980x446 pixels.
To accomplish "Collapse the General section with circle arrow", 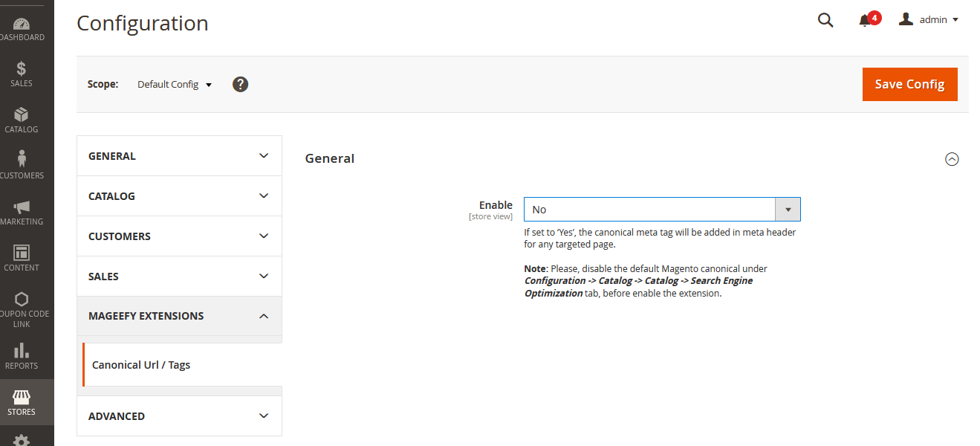I will [x=952, y=159].
